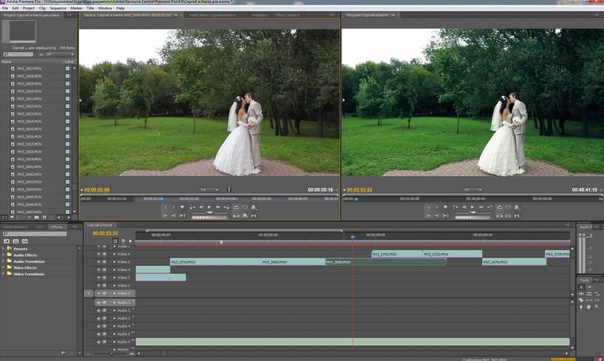The width and height of the screenshot is (604, 361).
Task: Switch to the Media Browser tab
Action: (x=16, y=227)
